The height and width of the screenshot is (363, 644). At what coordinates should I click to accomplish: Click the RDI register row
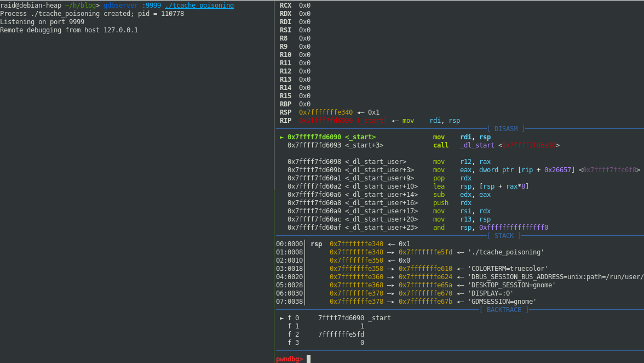pos(295,22)
